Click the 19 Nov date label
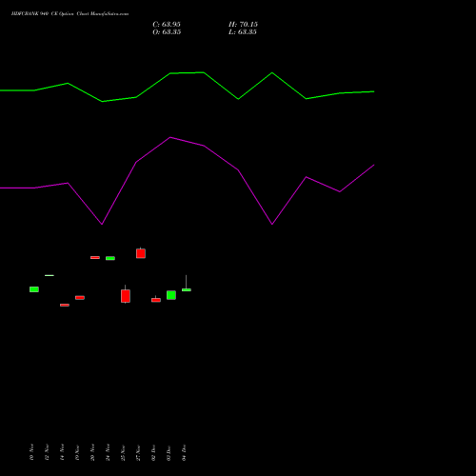This screenshot has width=476, height=476. (77, 452)
